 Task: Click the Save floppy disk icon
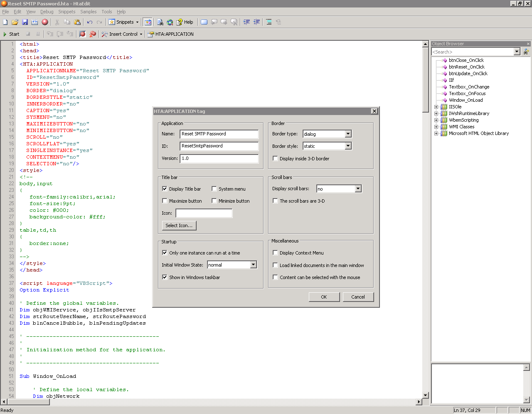(x=25, y=22)
